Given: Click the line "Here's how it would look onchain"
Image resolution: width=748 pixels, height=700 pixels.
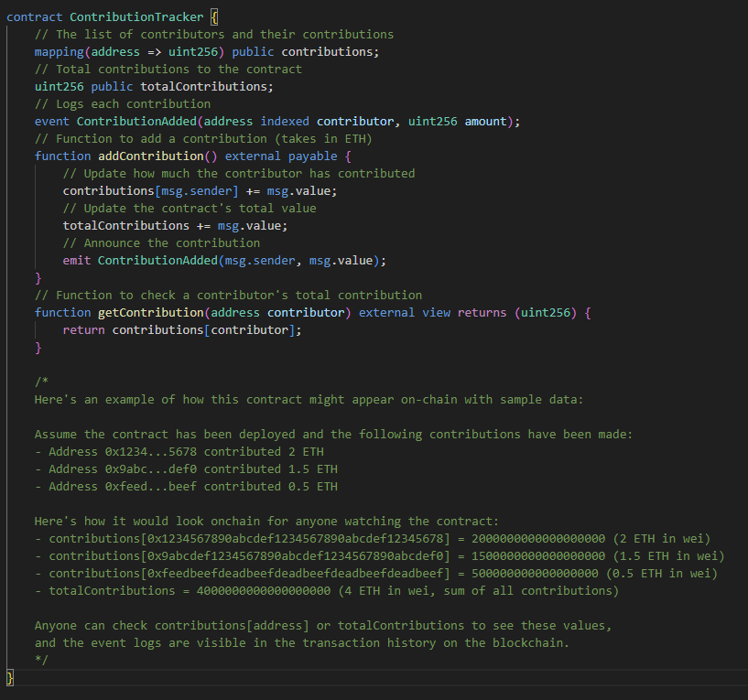Looking at the screenshot, I should [x=266, y=522].
